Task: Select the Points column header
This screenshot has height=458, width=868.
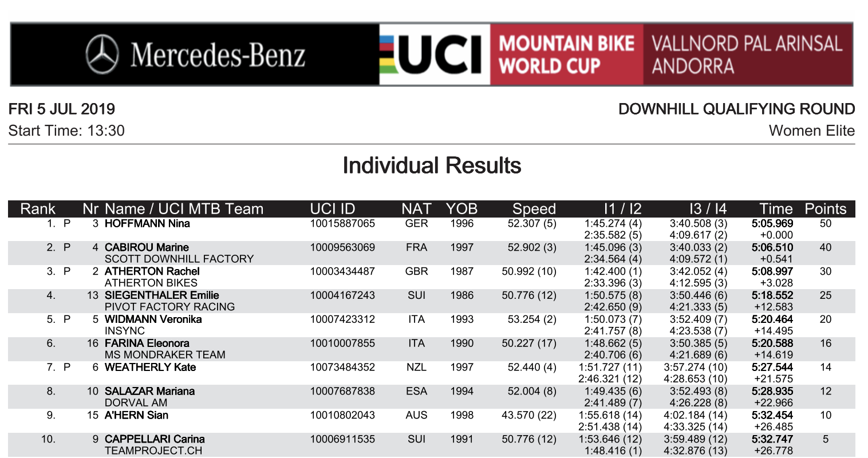Action: point(825,209)
